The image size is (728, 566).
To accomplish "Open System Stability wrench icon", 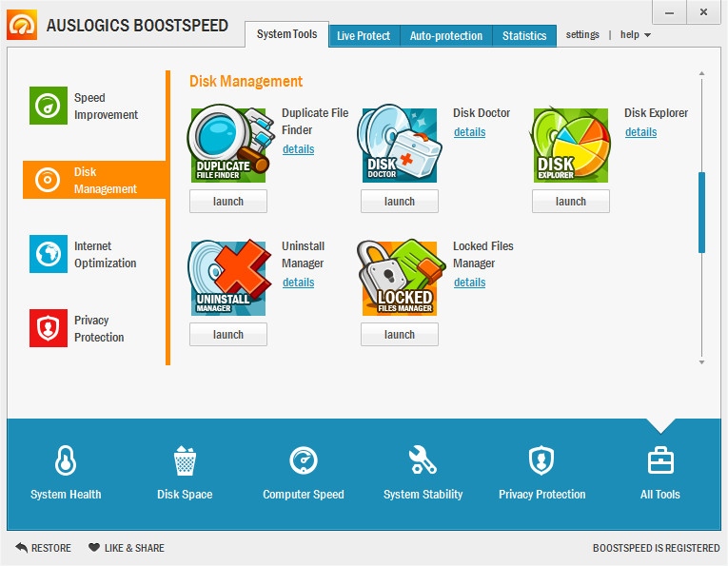I will click(x=423, y=460).
